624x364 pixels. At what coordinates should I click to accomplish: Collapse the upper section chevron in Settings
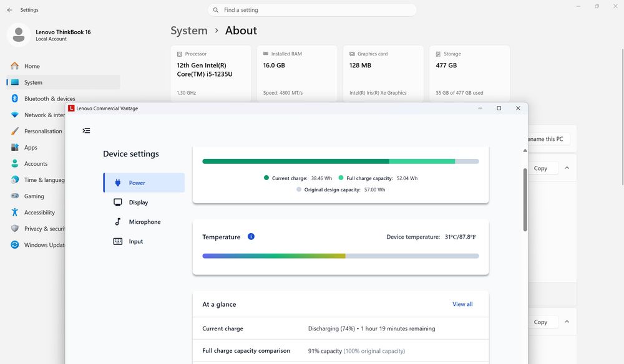(567, 168)
